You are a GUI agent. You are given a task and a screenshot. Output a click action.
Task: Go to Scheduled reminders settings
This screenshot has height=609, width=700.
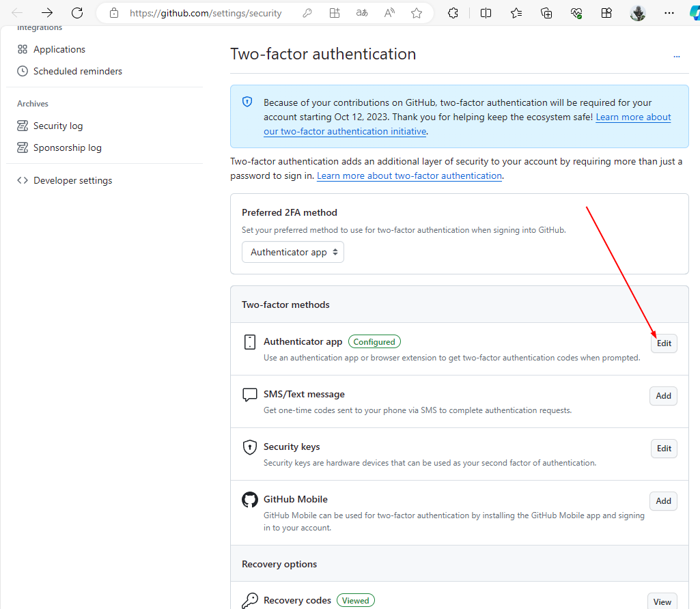tap(78, 71)
